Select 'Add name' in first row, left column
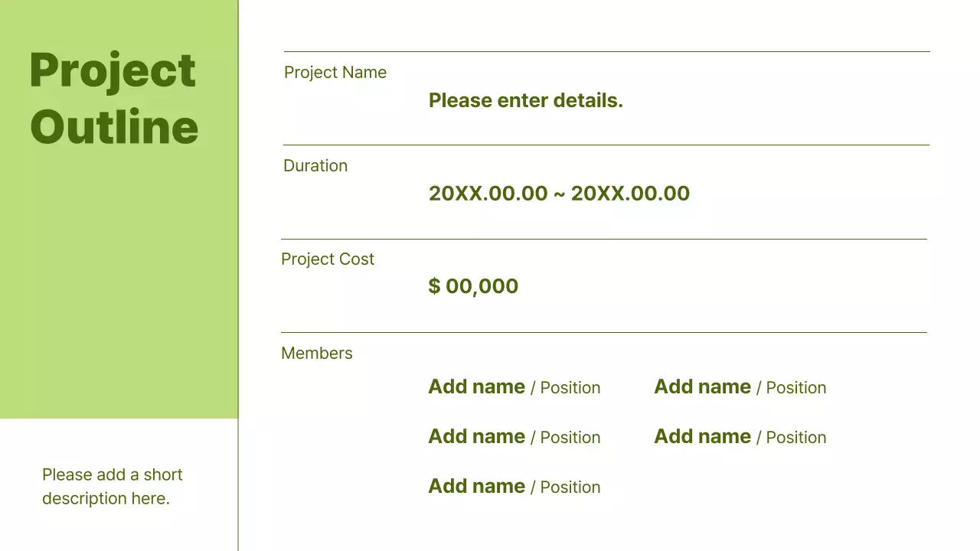980x551 pixels. (x=476, y=387)
